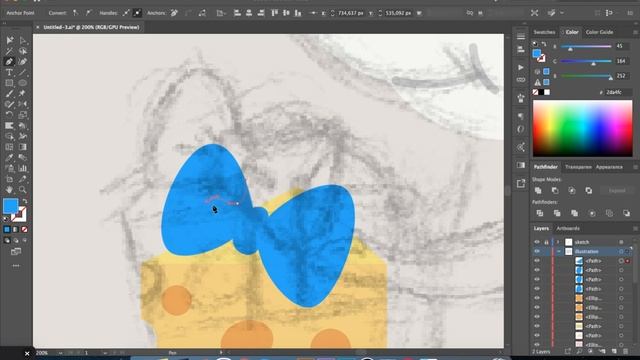The height and width of the screenshot is (360, 640).
Task: Select the Column Graph tool
Action: click(x=23, y=168)
